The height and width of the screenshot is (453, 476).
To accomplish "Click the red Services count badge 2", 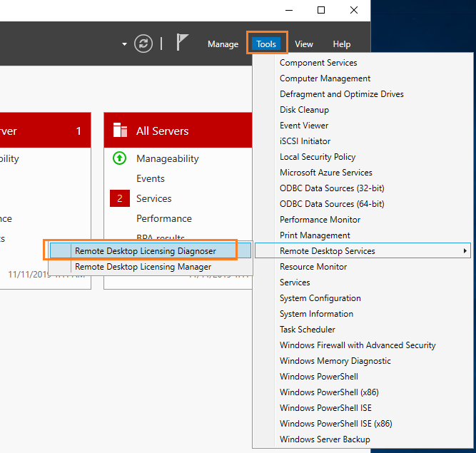I will pos(120,198).
